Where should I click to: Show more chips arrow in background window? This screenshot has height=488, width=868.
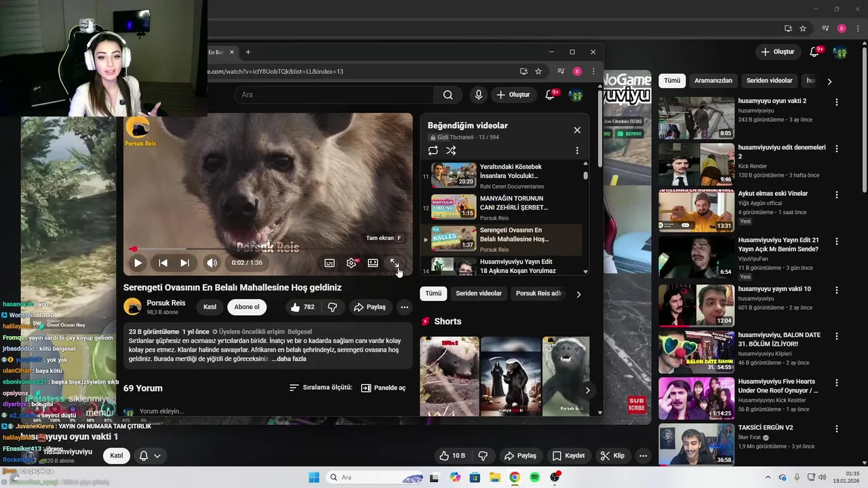(x=829, y=81)
